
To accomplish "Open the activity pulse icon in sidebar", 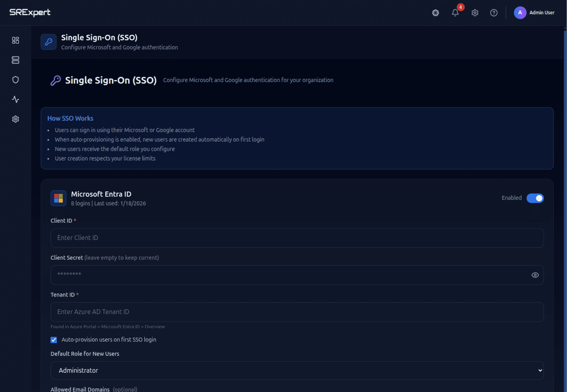I will point(15,99).
